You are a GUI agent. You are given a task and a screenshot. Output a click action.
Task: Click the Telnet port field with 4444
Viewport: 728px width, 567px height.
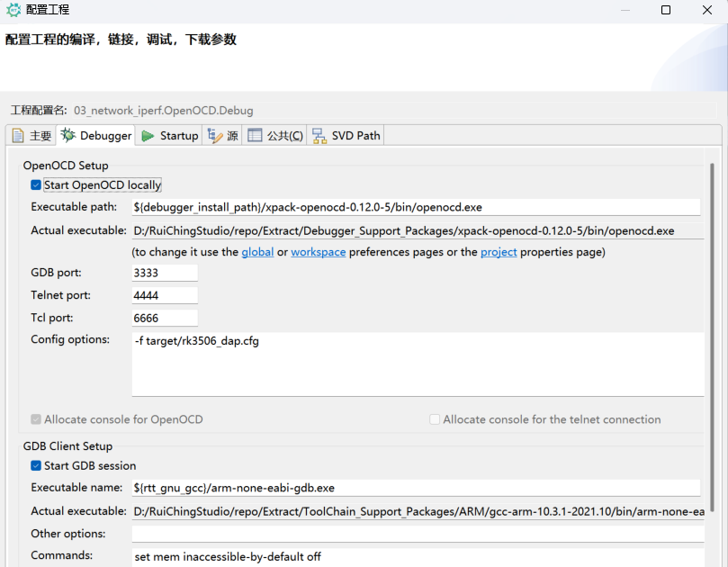pos(164,295)
